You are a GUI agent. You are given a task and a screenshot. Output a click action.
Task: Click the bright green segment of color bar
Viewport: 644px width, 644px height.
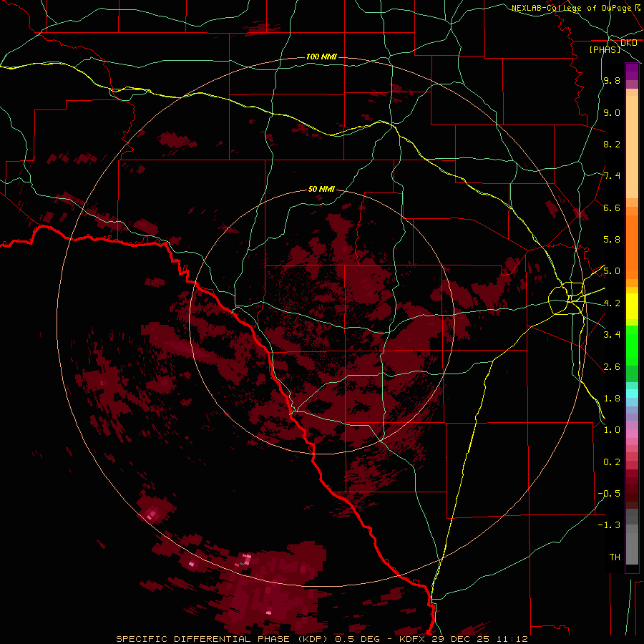pos(632,346)
